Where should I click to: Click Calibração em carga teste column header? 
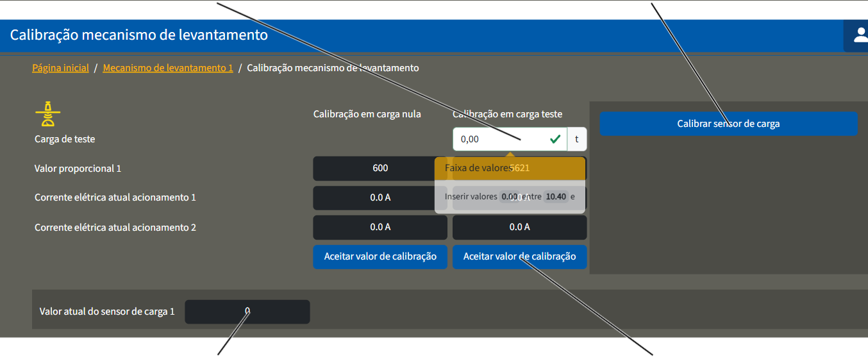(x=508, y=114)
